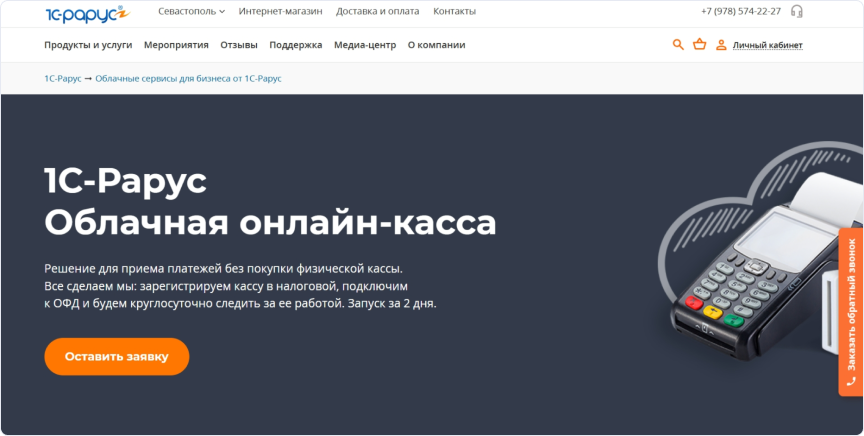Click the 1С-Рарус breadcrumb link
The image size is (864, 436).
(x=62, y=78)
